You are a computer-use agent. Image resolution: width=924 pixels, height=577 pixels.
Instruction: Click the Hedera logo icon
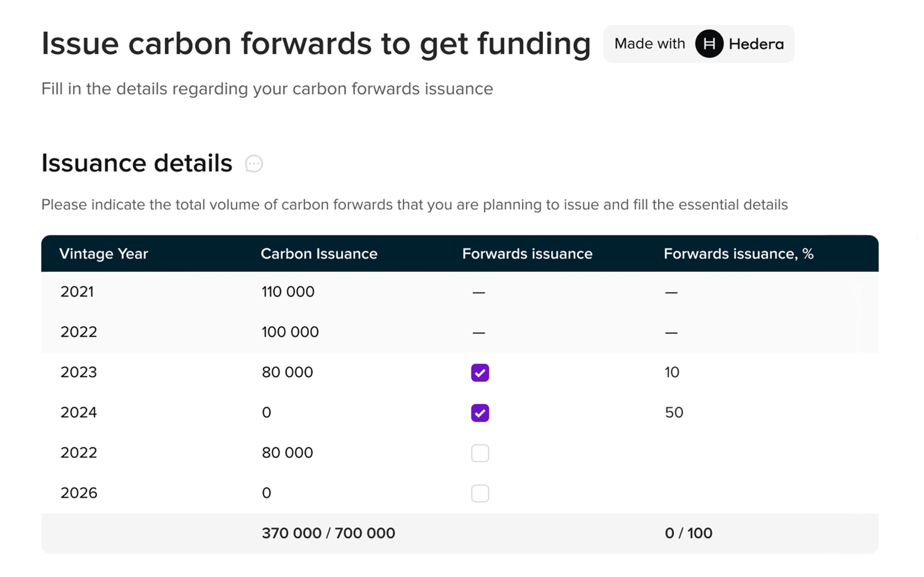point(709,44)
